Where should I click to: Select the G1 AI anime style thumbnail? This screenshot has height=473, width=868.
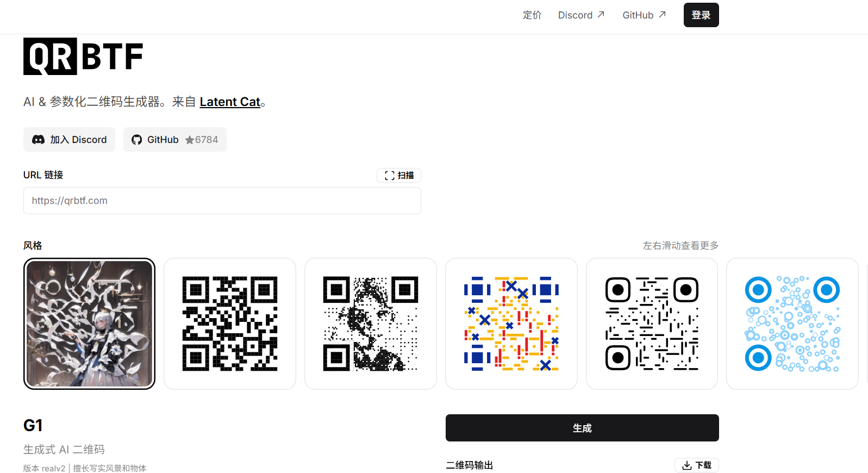pyautogui.click(x=89, y=323)
